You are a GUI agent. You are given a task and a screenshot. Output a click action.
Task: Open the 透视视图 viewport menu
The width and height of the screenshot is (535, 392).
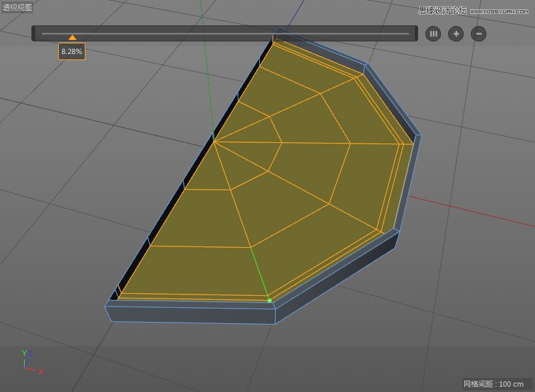pos(17,8)
